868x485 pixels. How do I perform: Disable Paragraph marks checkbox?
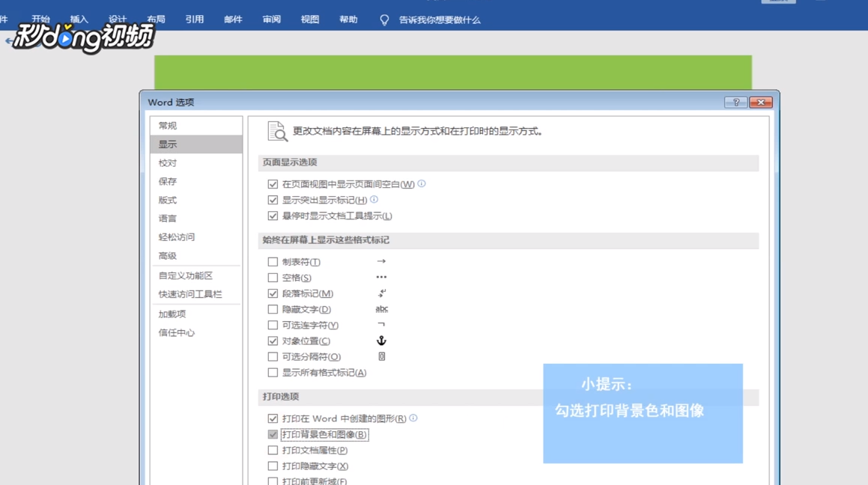pos(273,293)
